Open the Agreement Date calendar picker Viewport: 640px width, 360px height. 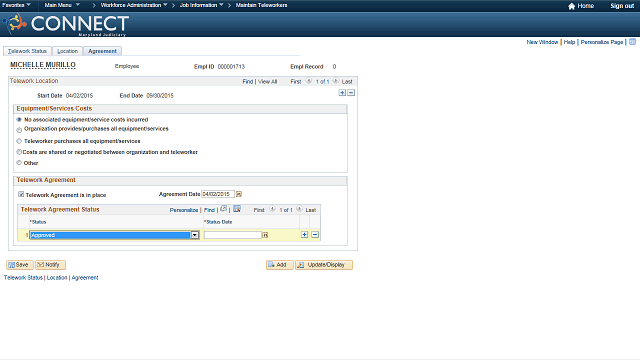pos(239,194)
